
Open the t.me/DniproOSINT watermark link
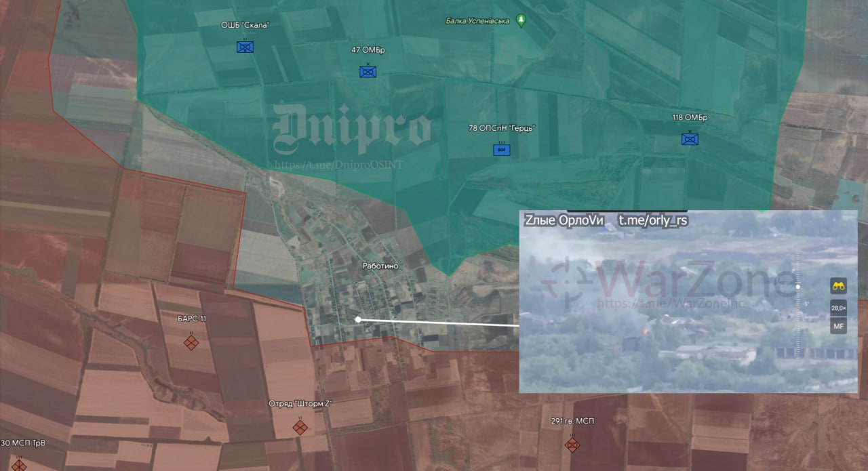pyautogui.click(x=339, y=165)
